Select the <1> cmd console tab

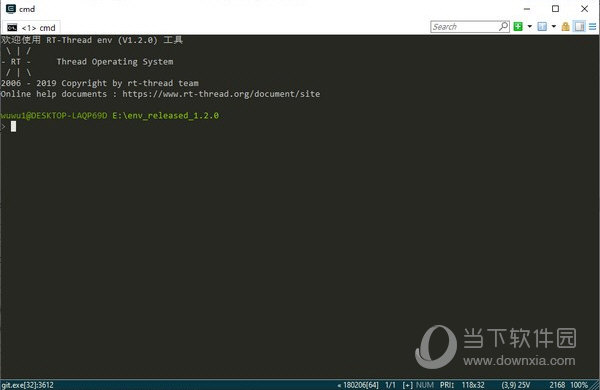31,28
